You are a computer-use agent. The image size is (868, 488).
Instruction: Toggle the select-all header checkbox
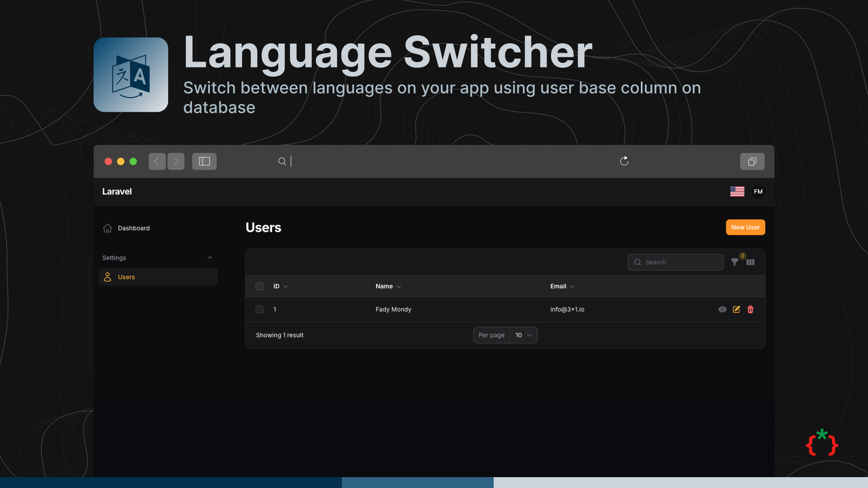[x=259, y=286]
